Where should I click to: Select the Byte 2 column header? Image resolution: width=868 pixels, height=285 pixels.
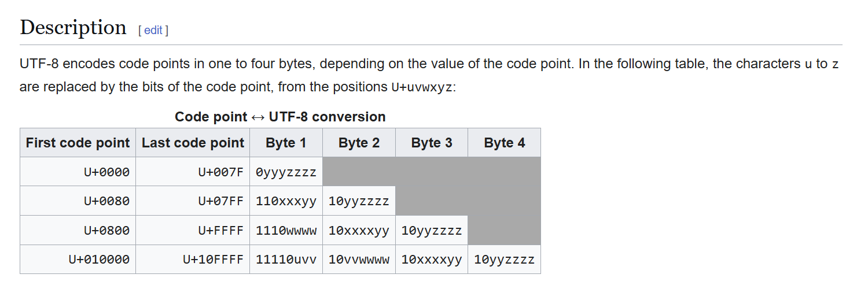[x=359, y=143]
